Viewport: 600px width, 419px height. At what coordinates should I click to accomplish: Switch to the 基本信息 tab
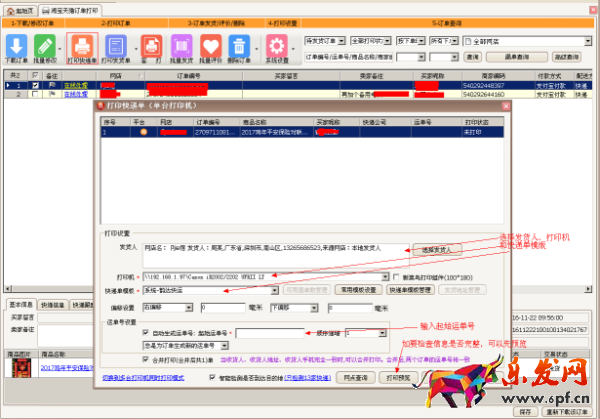(x=22, y=304)
